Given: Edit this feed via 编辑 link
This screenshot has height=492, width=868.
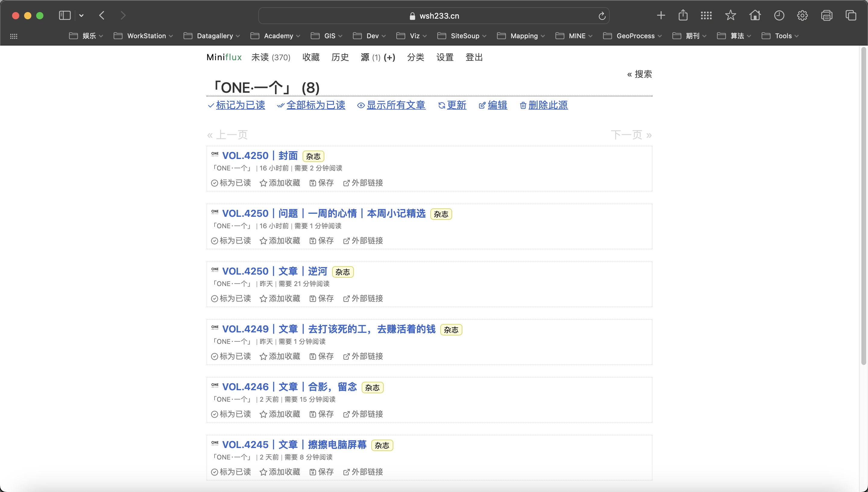Looking at the screenshot, I should click(x=493, y=105).
